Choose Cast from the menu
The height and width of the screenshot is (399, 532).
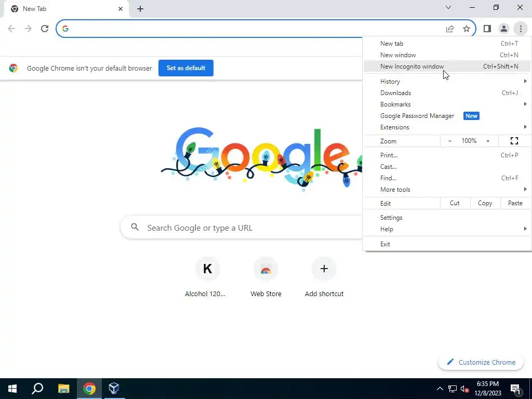447,167
